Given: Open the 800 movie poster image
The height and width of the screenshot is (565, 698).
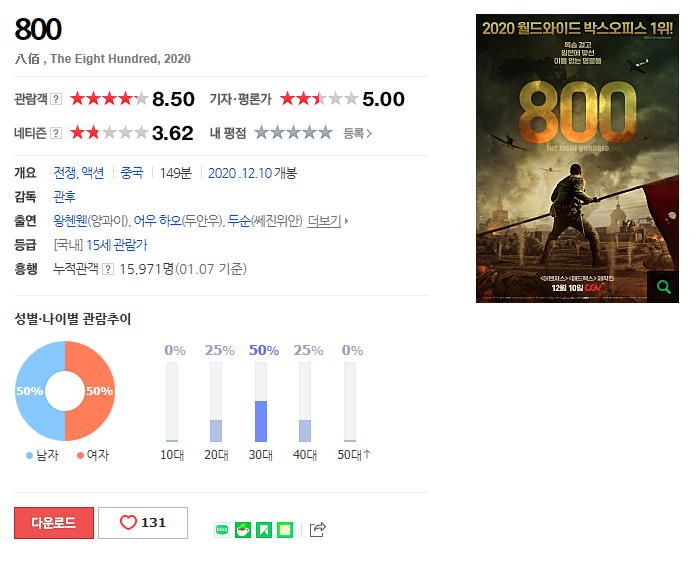Looking at the screenshot, I should click(577, 159).
